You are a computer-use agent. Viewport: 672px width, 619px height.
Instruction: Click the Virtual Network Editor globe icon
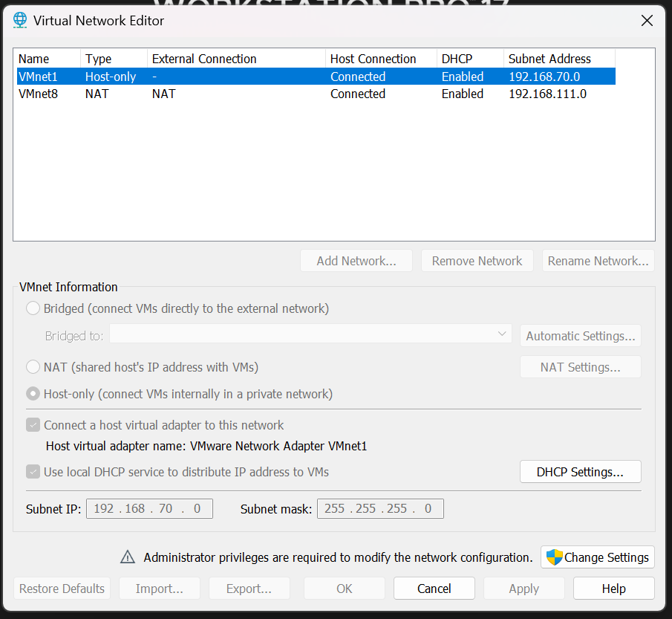[x=20, y=20]
